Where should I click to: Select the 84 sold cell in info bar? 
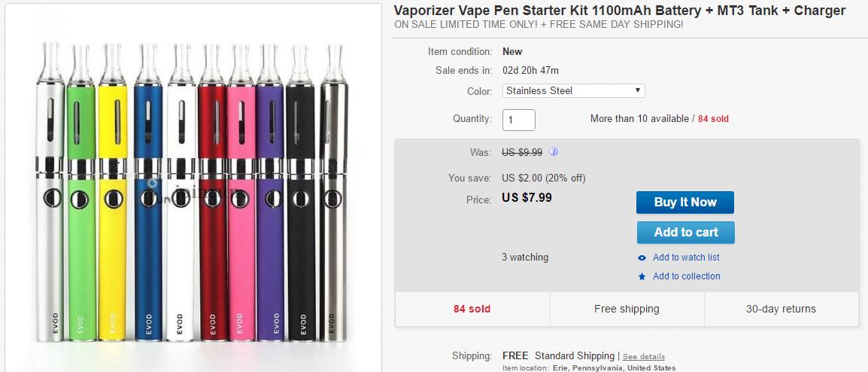(472, 309)
